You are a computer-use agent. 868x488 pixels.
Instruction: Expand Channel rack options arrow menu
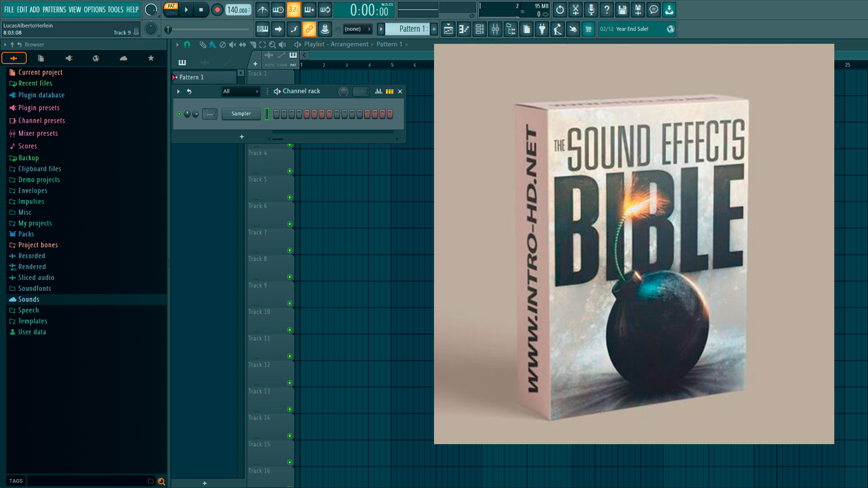[179, 91]
